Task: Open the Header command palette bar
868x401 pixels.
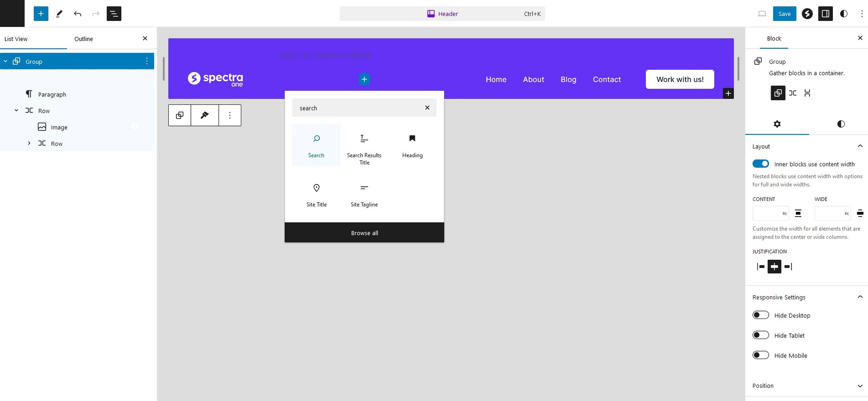Action: (x=442, y=14)
